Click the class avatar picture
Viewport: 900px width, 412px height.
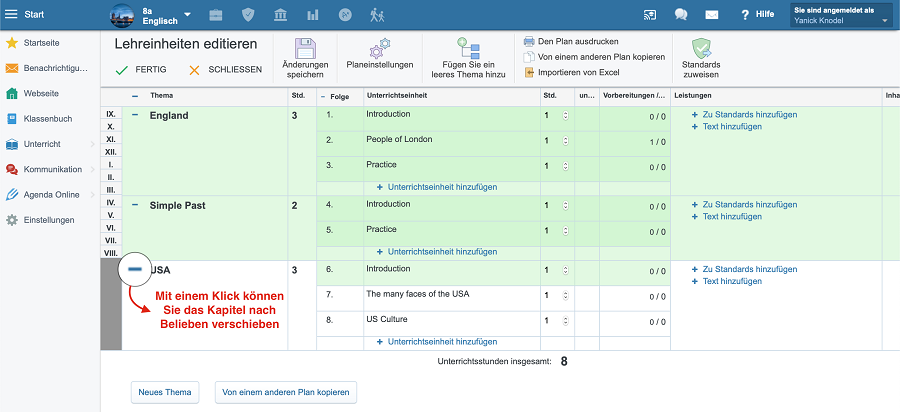pos(122,15)
